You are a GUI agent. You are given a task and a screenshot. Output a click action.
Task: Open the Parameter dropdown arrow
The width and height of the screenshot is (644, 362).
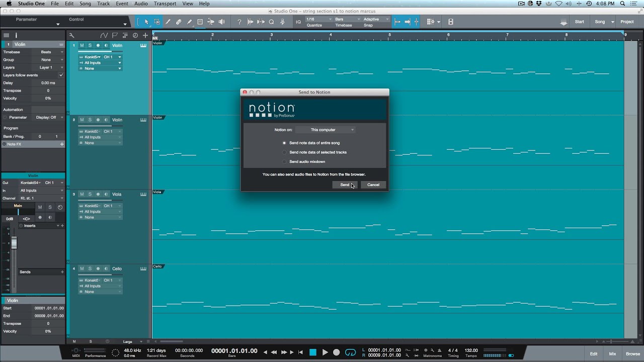(x=58, y=24)
